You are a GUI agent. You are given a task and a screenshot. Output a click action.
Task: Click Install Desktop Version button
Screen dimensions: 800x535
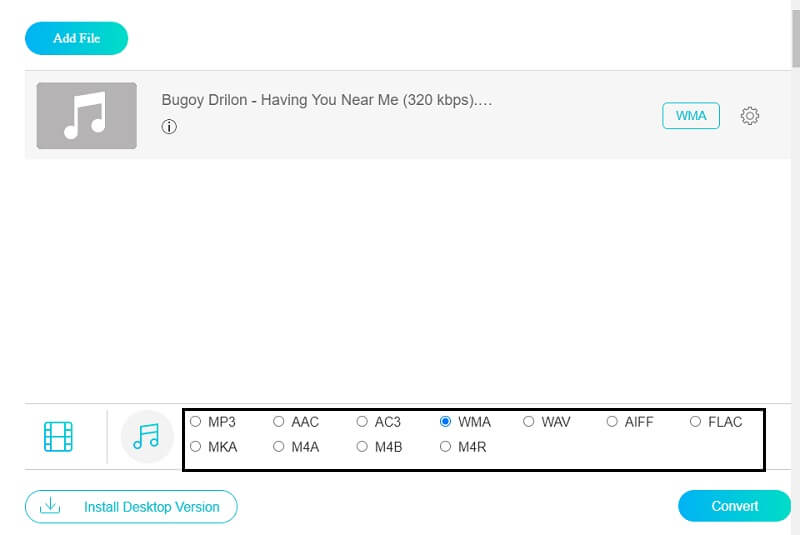[x=131, y=507]
